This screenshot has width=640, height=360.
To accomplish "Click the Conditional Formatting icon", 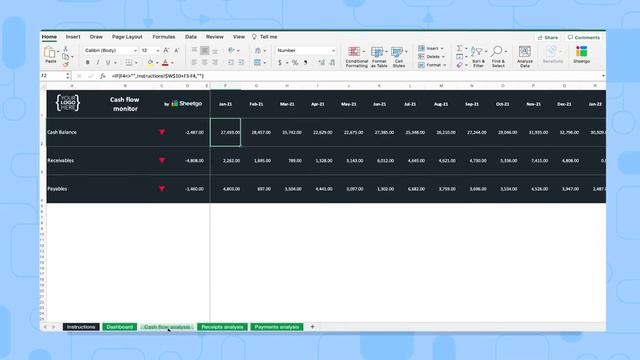I will [x=354, y=52].
